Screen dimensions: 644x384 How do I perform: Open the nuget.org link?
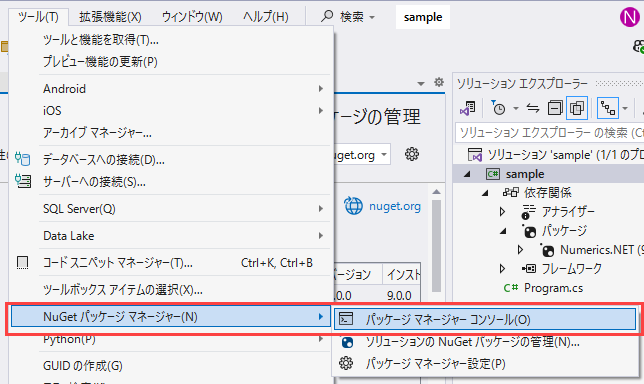(395, 206)
